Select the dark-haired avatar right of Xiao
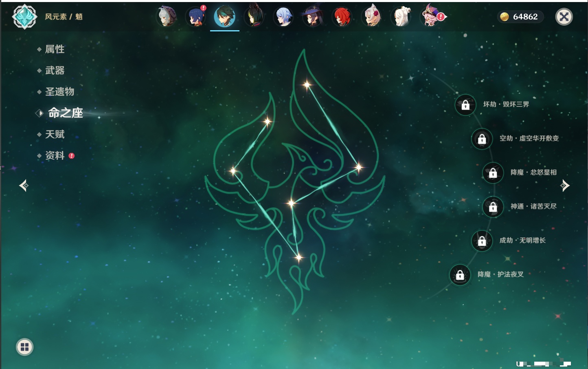Viewport: 588px width, 369px height. tap(254, 17)
